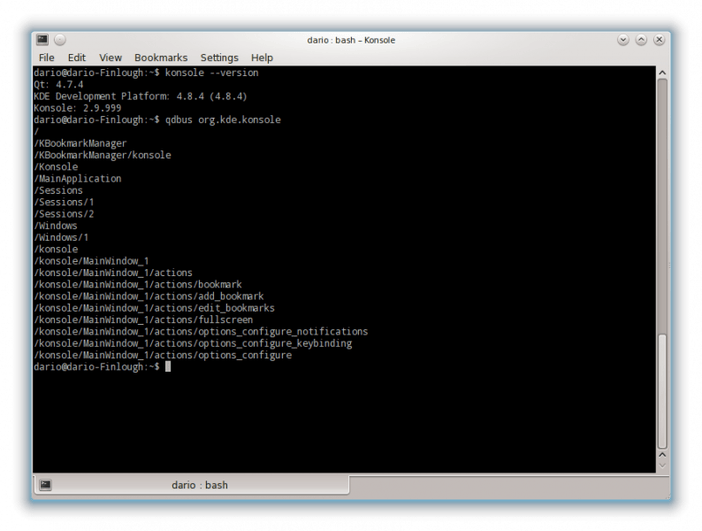The height and width of the screenshot is (531, 702).
Task: Click the terminal icon on the bash tab
Action: point(45,485)
